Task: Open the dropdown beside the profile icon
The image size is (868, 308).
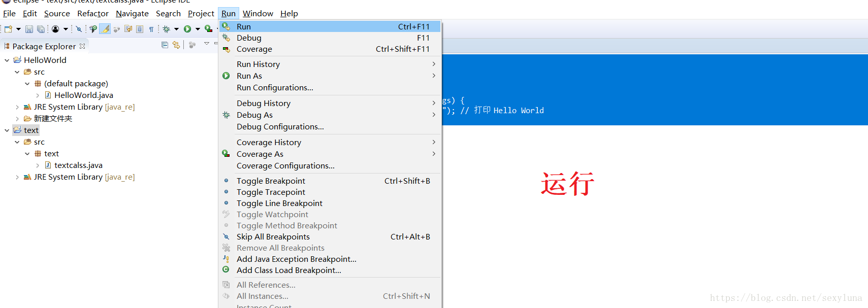Action: point(66,29)
